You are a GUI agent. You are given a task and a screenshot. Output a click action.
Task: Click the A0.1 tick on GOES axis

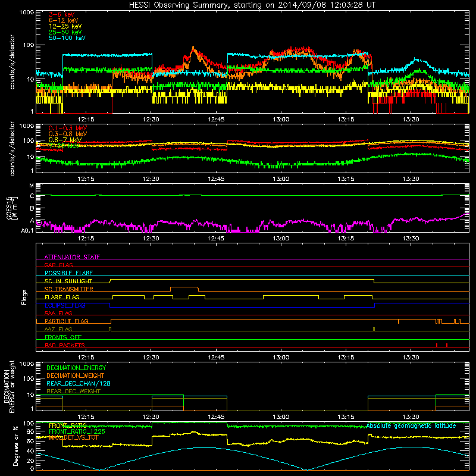27,230
